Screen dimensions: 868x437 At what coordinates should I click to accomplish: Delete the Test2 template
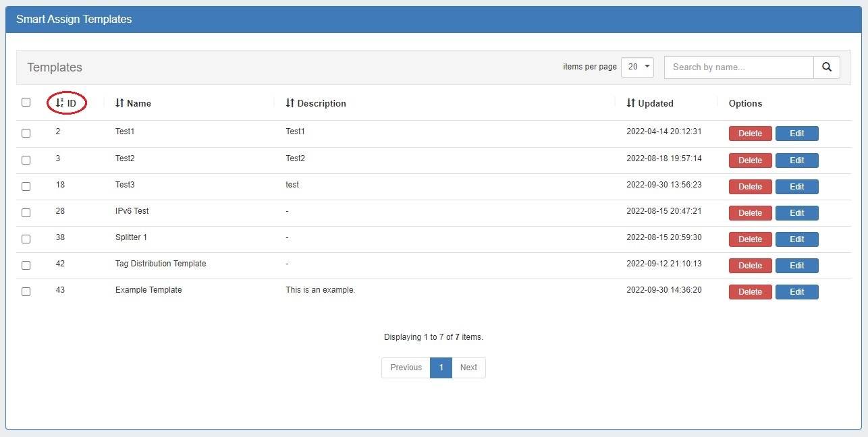pos(750,161)
